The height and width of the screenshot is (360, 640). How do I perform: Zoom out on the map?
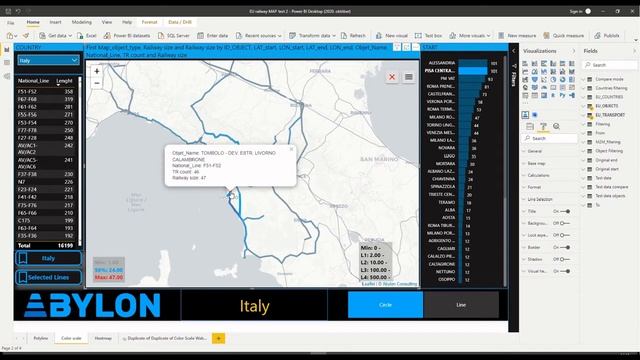97,83
